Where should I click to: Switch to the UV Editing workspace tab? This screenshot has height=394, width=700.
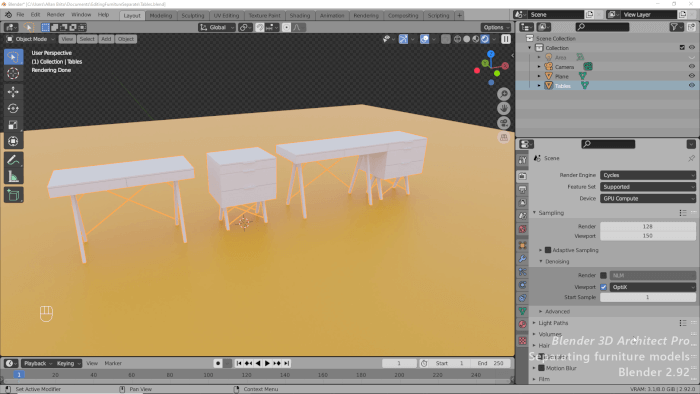226,16
